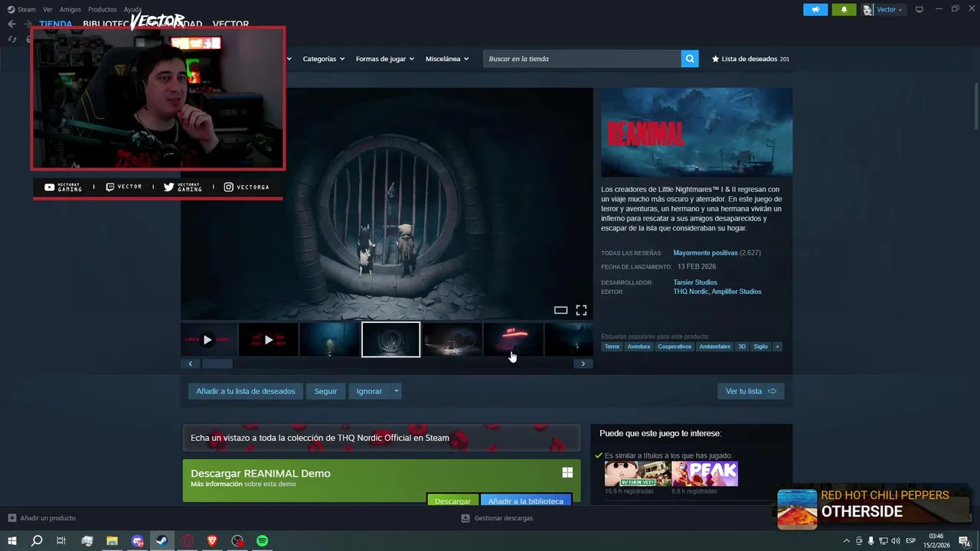The height and width of the screenshot is (551, 980).
Task: Click the Buscar en la tienda field
Action: [x=582, y=59]
